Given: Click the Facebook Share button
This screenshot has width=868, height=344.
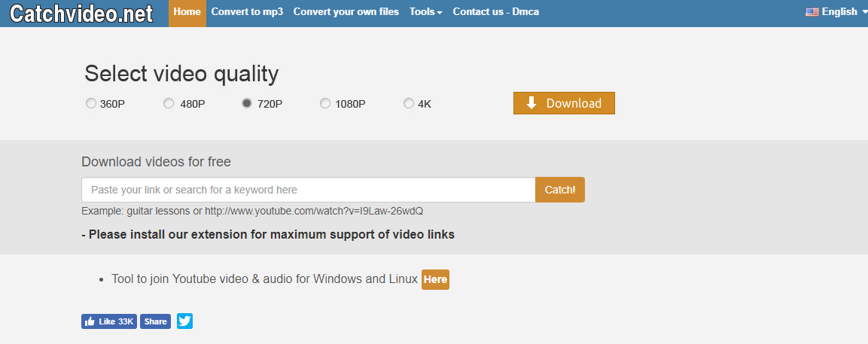Looking at the screenshot, I should point(155,321).
